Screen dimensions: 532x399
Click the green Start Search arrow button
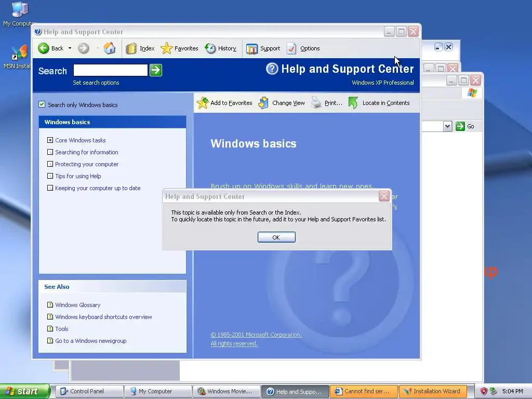pyautogui.click(x=156, y=70)
